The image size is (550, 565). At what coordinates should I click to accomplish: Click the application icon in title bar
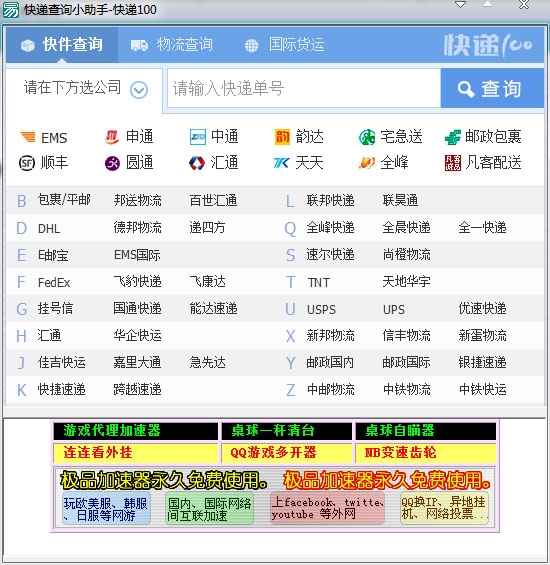point(10,10)
